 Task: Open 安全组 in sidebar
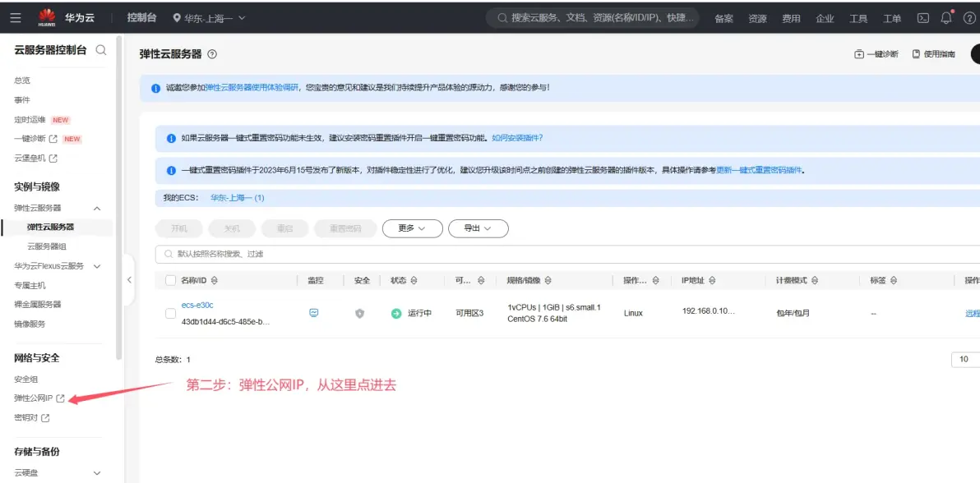coord(26,379)
